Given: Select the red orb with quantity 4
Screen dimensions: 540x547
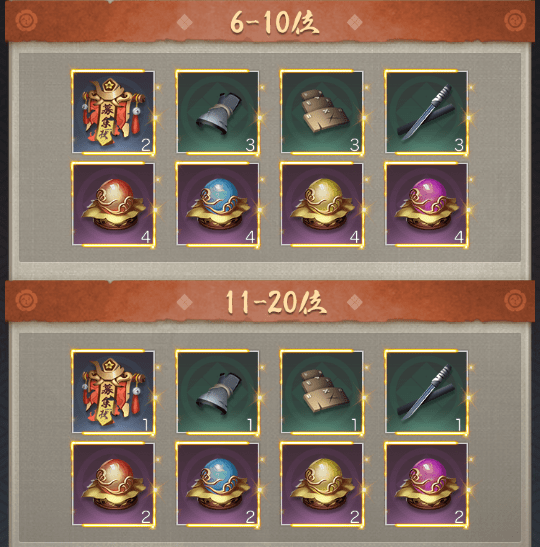Looking at the screenshot, I should 113,204.
